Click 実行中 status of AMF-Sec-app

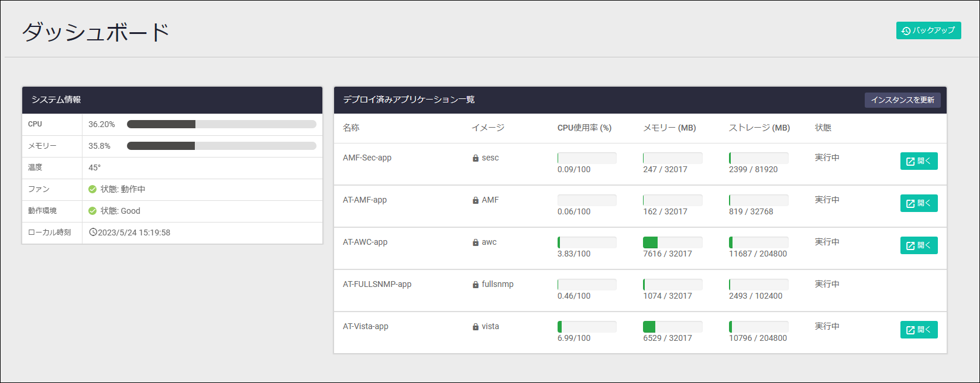827,158
